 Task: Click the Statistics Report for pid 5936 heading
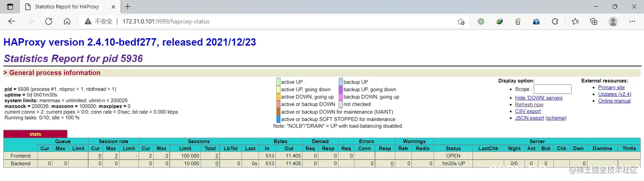(x=73, y=59)
